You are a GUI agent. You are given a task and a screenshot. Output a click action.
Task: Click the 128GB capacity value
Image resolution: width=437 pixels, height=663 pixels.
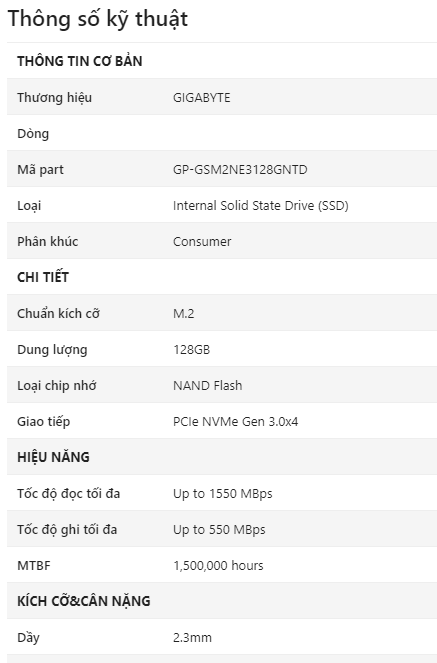pyautogui.click(x=191, y=349)
